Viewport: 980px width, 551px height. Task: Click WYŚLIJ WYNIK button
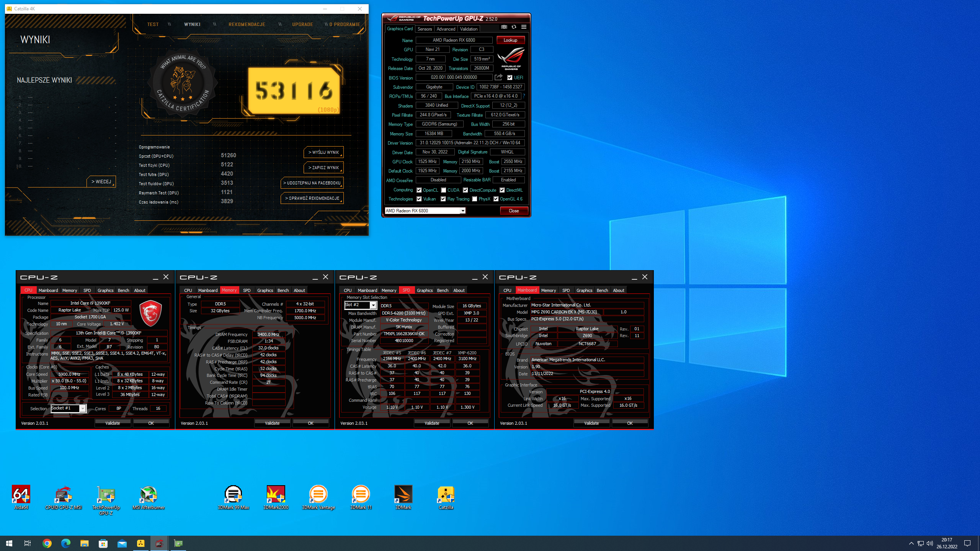[324, 152]
